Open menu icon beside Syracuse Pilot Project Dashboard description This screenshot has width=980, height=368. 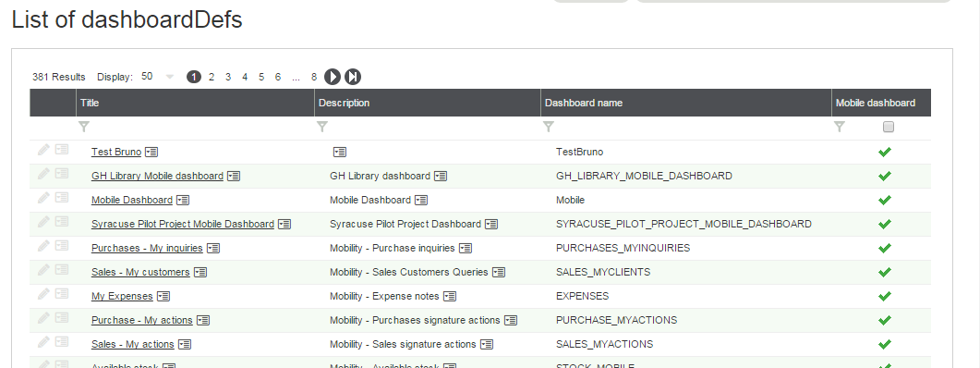tap(491, 224)
